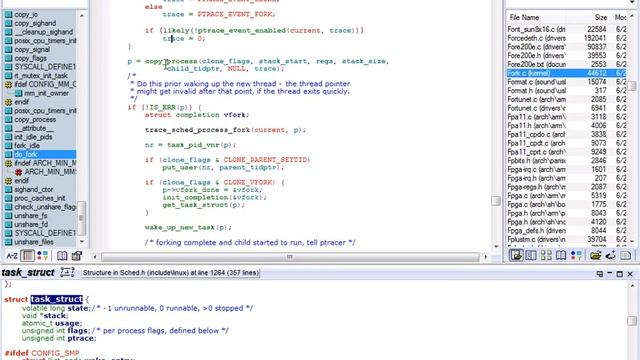Click editor vertical scrollbar thumb
This screenshot has width=640, height=360.
click(x=496, y=201)
